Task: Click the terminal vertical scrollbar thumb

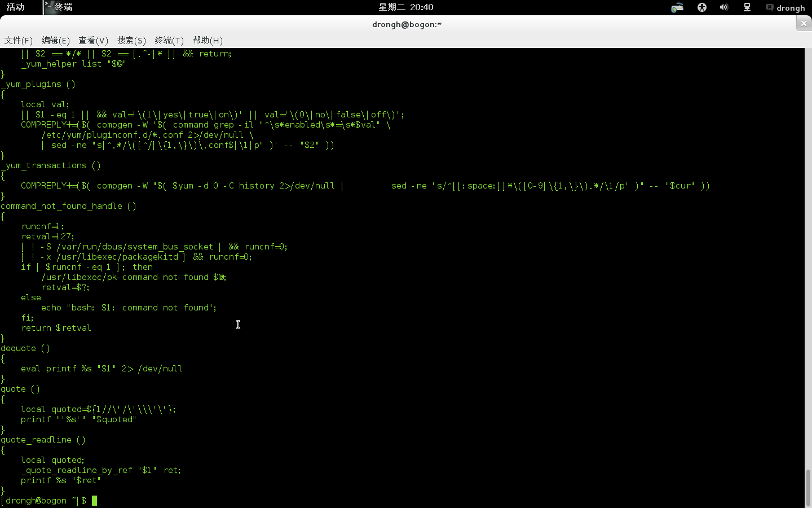Action: pos(808,488)
